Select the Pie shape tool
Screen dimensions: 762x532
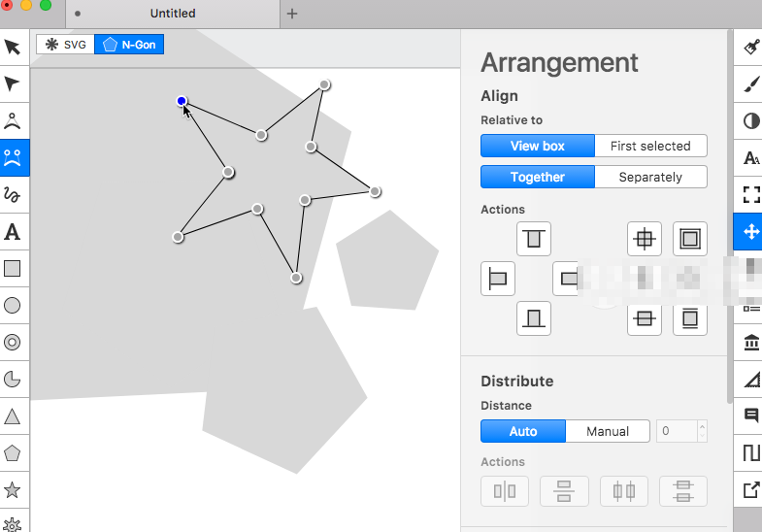13,380
